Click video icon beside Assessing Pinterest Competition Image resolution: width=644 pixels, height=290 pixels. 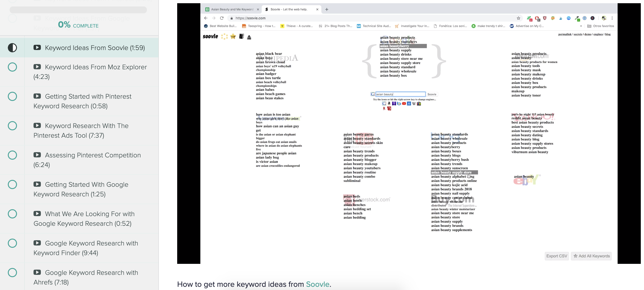tap(37, 155)
